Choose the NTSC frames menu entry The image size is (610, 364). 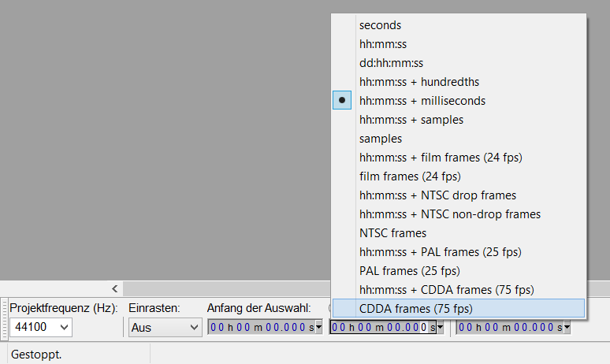[x=392, y=233]
